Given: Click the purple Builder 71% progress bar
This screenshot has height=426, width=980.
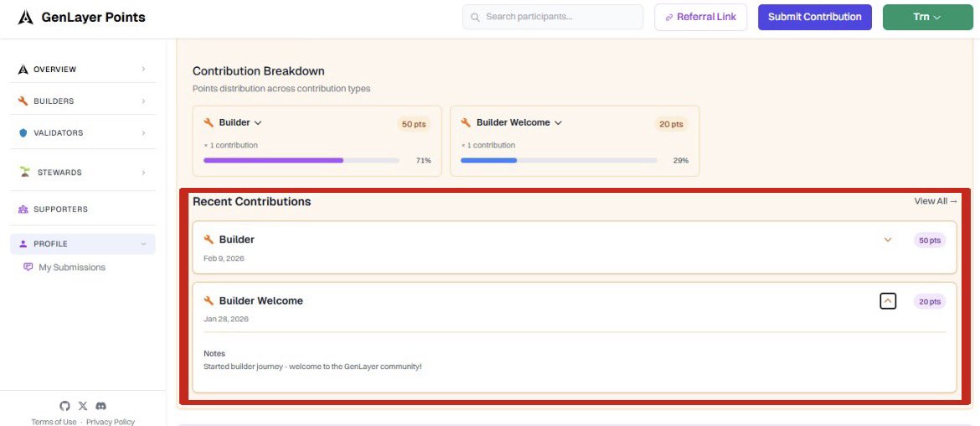Looking at the screenshot, I should pyautogui.click(x=273, y=160).
